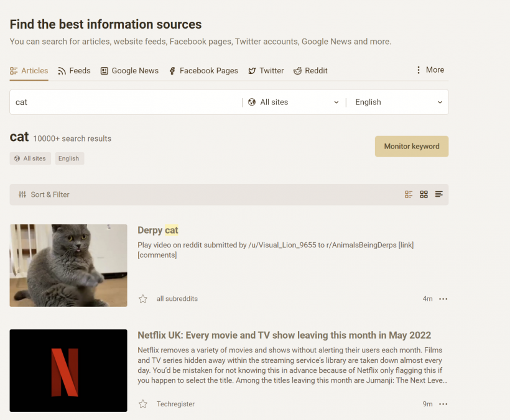Open options menu for Netflix UK article
510x420 pixels.
pos(443,404)
